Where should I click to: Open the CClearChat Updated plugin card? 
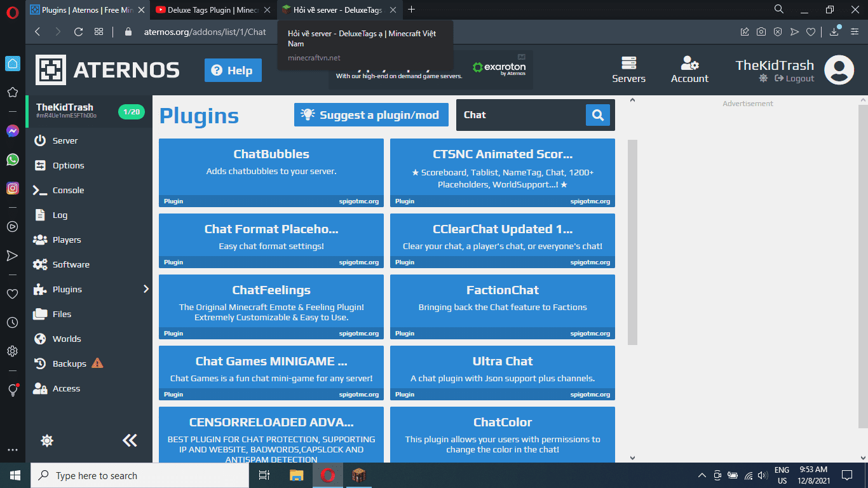coord(503,241)
